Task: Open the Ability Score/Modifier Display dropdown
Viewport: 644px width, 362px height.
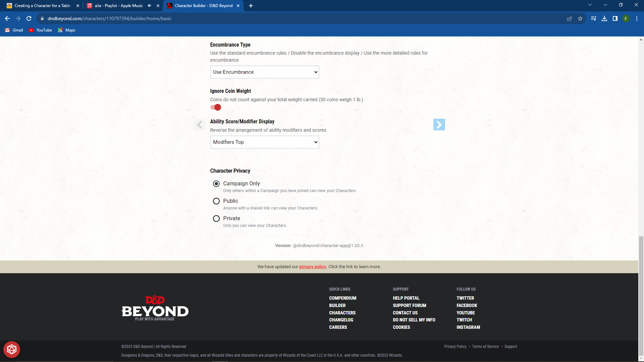Action: point(264,142)
